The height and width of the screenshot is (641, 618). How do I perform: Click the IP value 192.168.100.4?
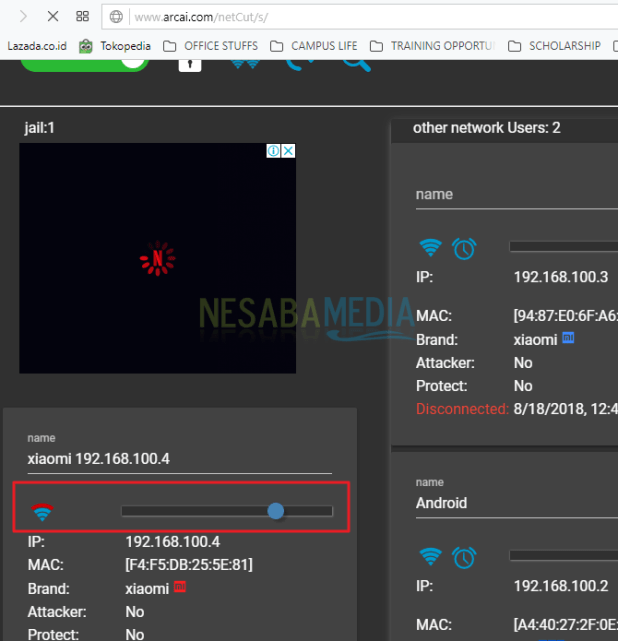(172, 542)
